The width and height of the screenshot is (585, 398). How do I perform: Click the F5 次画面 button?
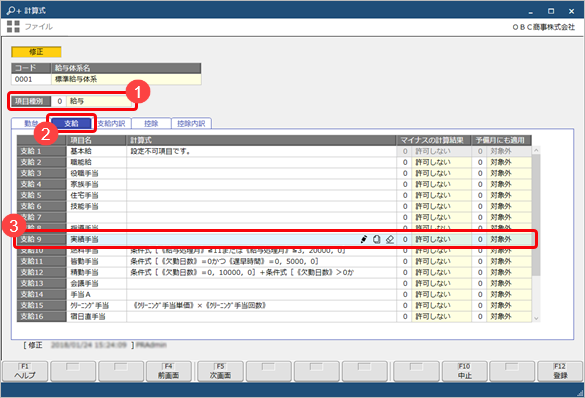tap(220, 371)
